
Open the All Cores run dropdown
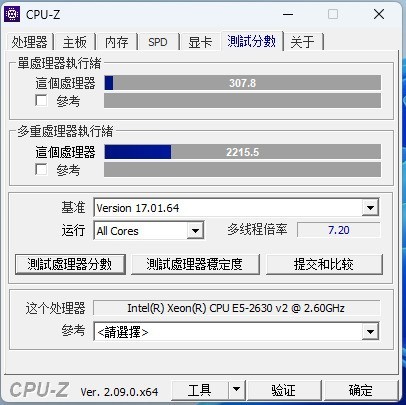coord(195,231)
